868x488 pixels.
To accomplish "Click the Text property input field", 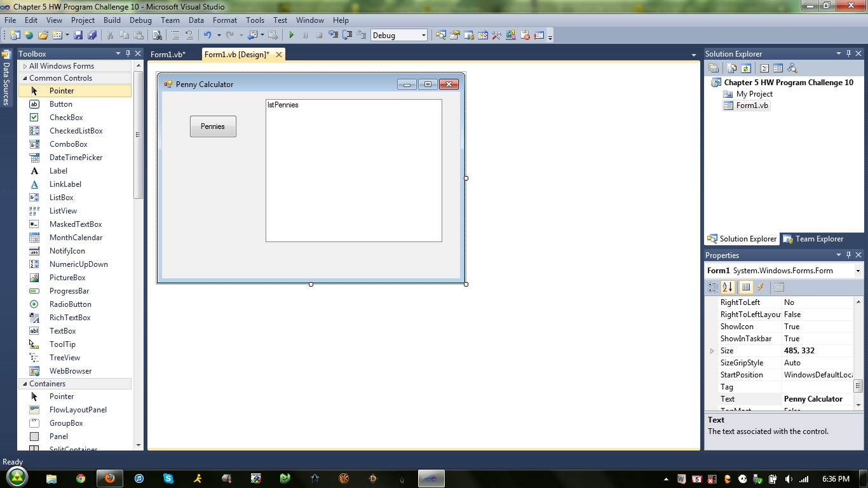I will pyautogui.click(x=818, y=398).
